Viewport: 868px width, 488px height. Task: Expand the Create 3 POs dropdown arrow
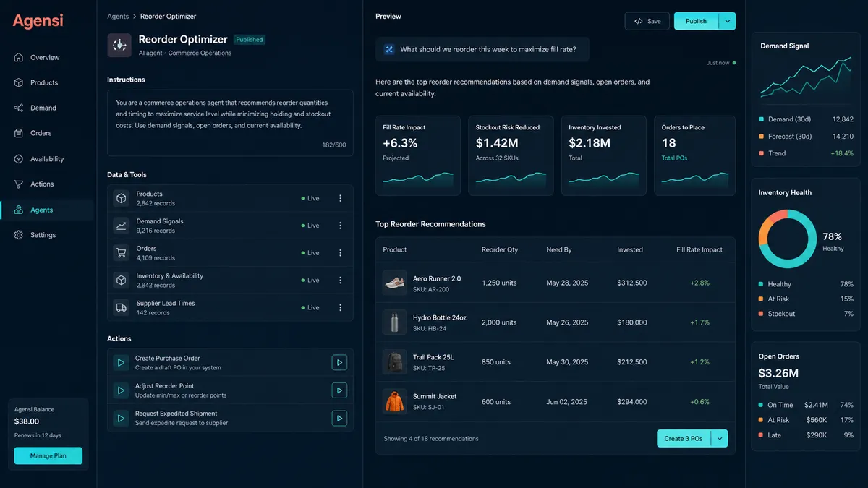719,439
